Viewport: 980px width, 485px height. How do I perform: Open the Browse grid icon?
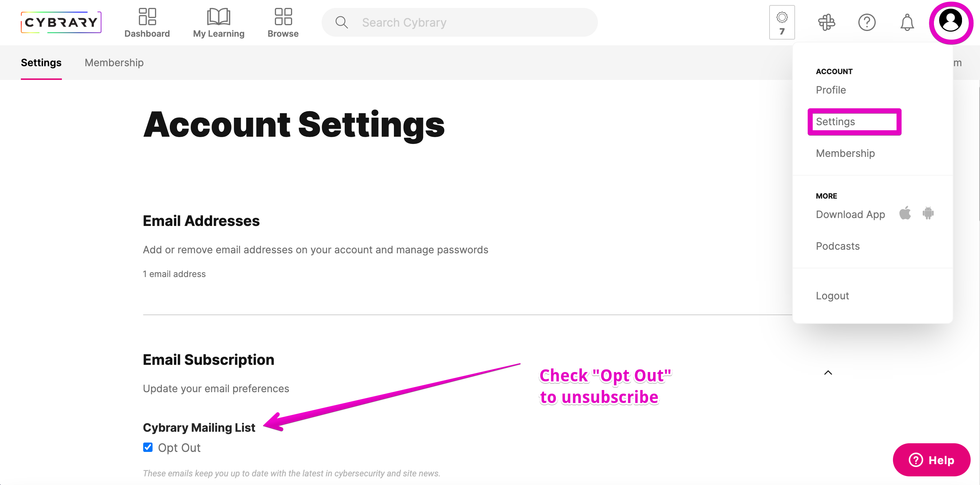283,17
